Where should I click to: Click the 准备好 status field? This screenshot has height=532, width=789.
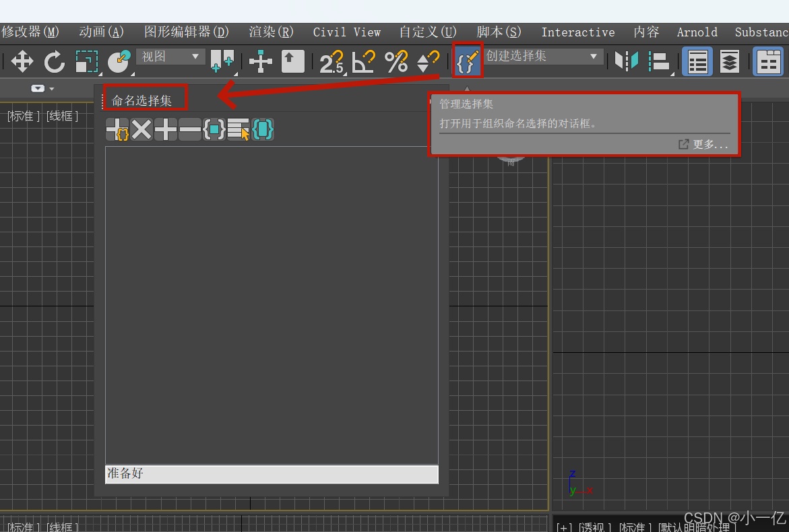pos(272,473)
